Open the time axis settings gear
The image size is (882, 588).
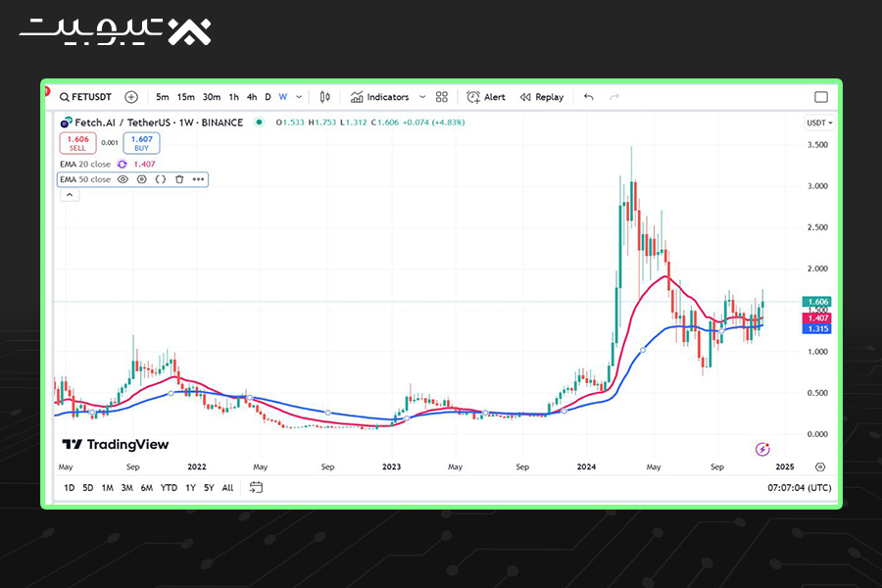pyautogui.click(x=820, y=467)
